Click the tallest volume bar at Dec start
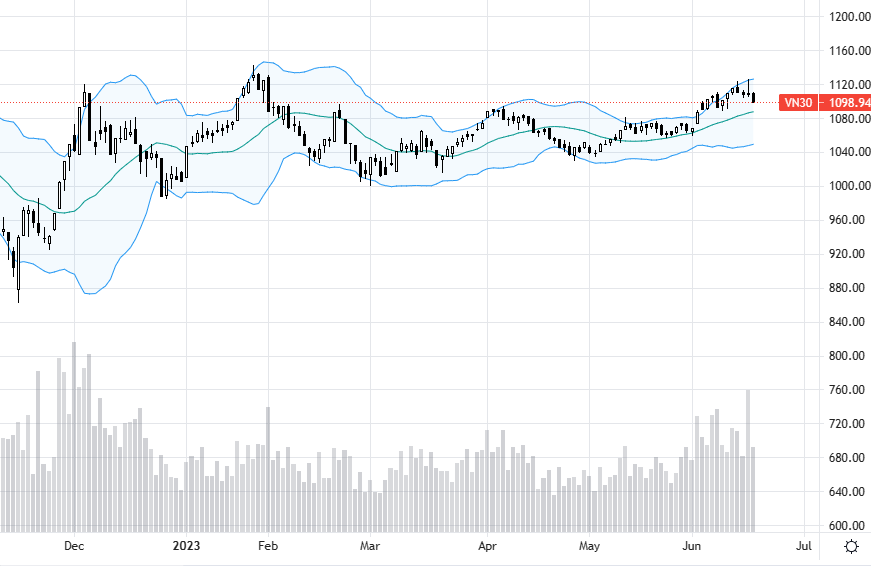Screen dimensions: 871x566 click(x=74, y=437)
